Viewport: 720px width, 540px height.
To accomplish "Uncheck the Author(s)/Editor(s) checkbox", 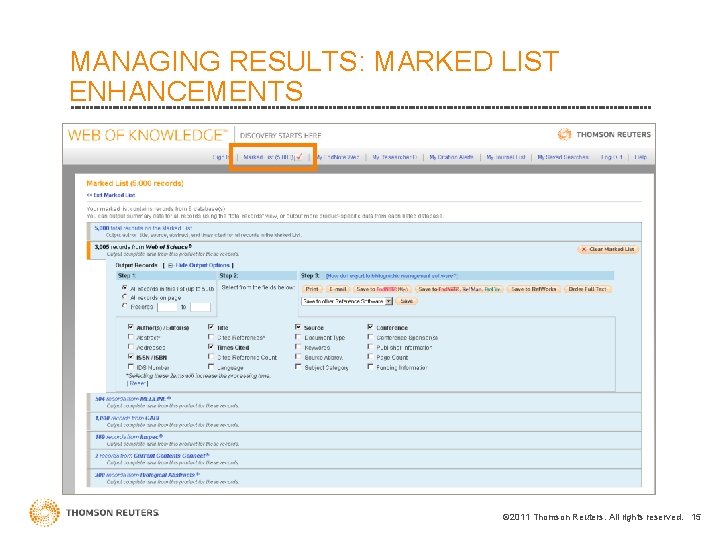I will tap(131, 327).
